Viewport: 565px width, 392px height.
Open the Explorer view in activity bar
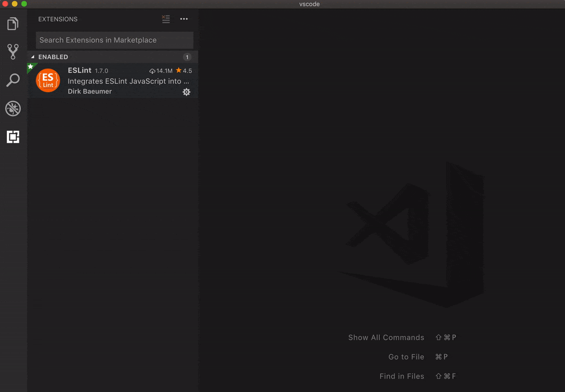pos(13,24)
